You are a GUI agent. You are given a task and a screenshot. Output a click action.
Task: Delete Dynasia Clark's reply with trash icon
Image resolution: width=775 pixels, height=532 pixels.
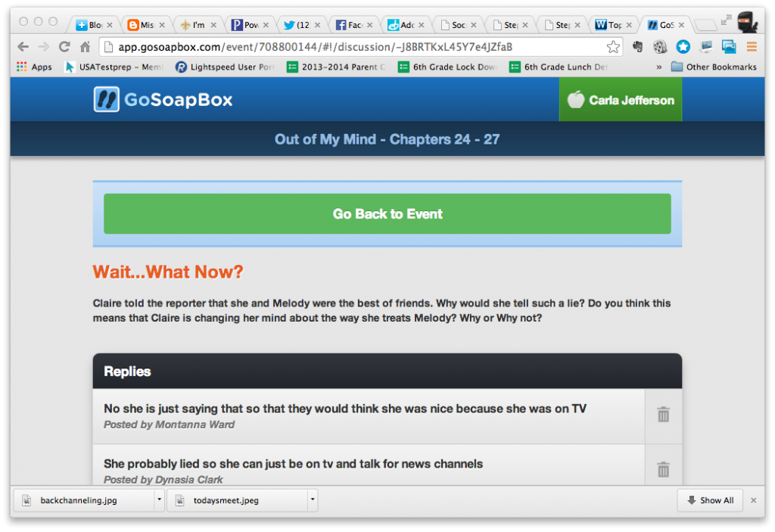(663, 469)
